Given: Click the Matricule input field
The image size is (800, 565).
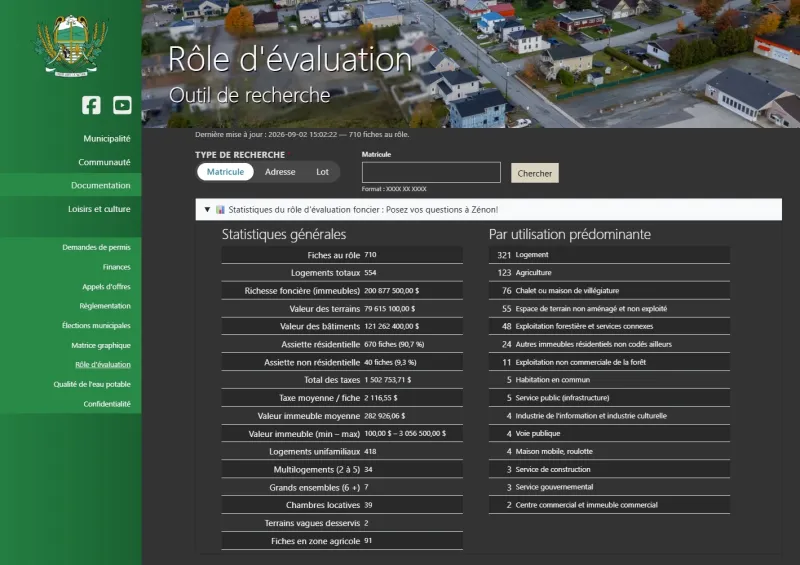Looking at the screenshot, I should tap(431, 173).
